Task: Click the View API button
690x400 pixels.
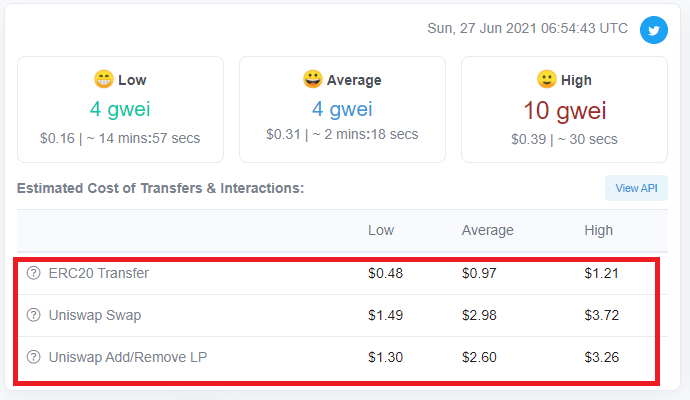Action: pos(636,188)
